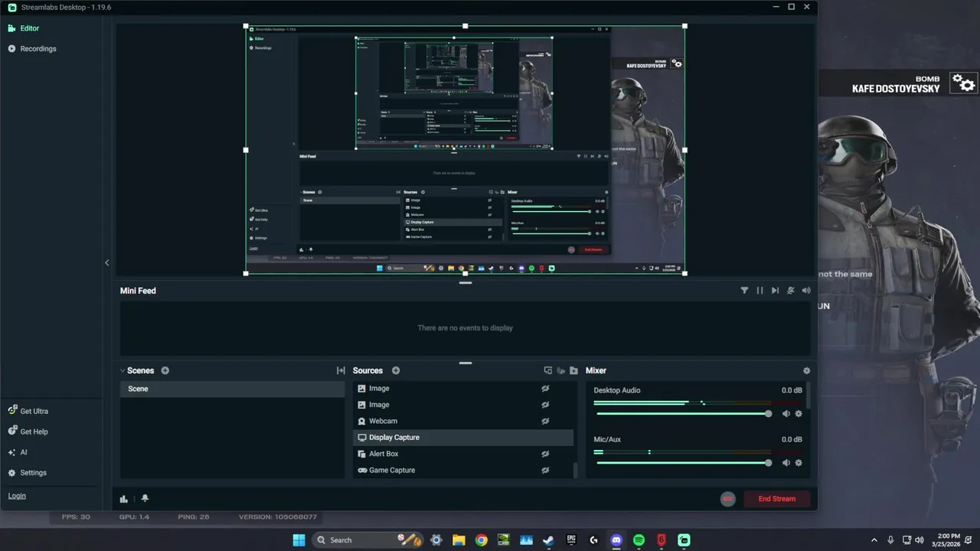The image size is (980, 551).
Task: Click the Mini Feed volume speaker icon
Action: [805, 291]
